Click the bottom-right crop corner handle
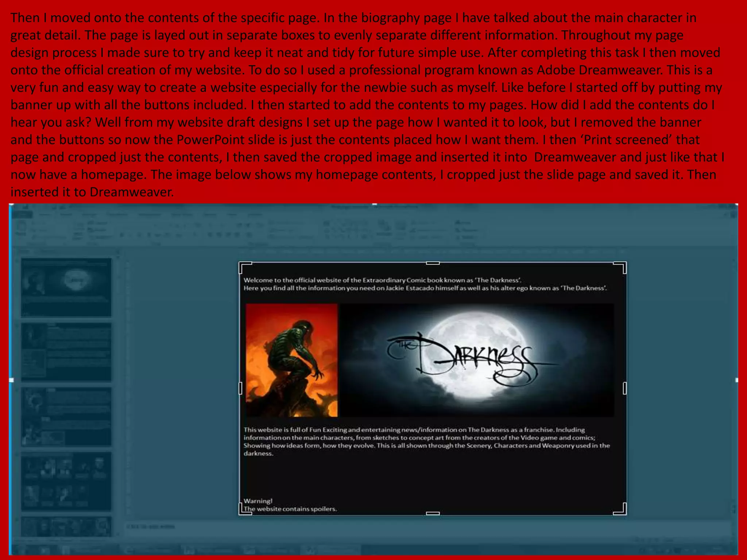Screen dimensions: 747x560 point(620,509)
